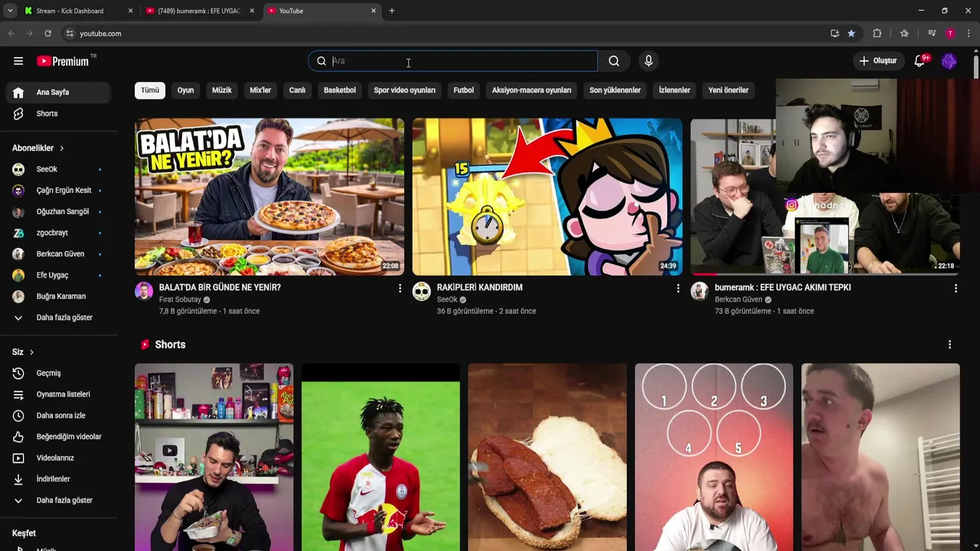Viewport: 980px width, 551px height.
Task: Open Shorts from the sidebar
Action: click(59, 113)
